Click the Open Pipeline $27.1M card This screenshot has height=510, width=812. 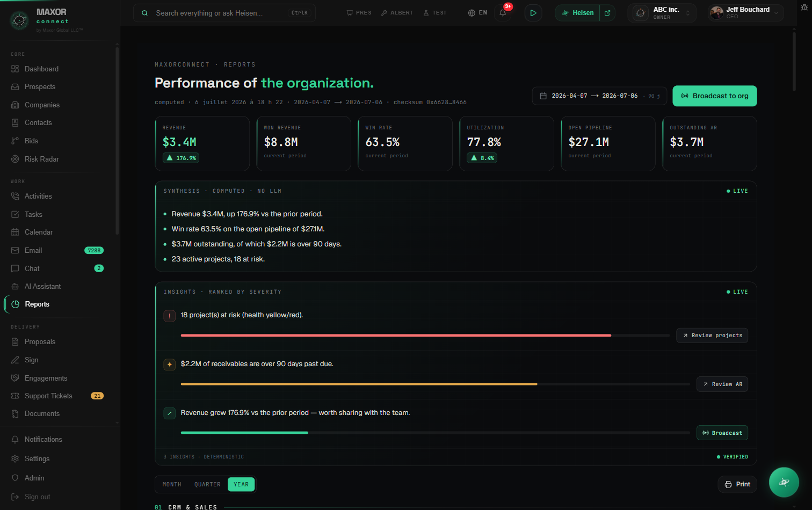(608, 144)
